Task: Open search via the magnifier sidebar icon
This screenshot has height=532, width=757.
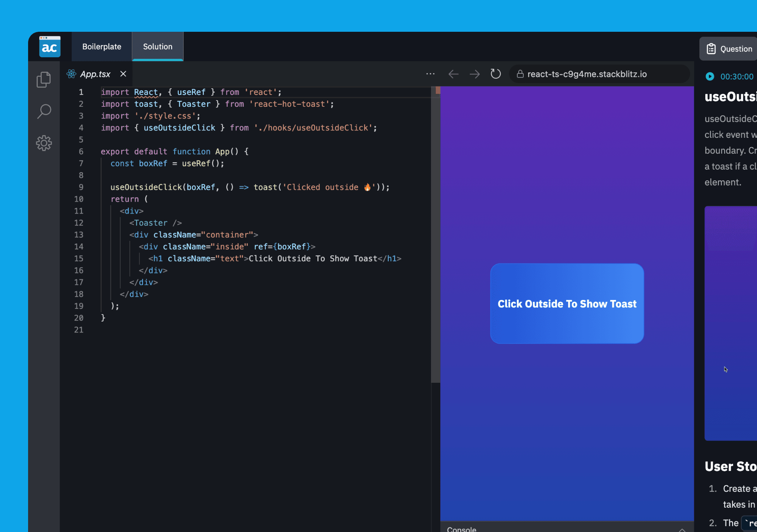Action: [44, 111]
